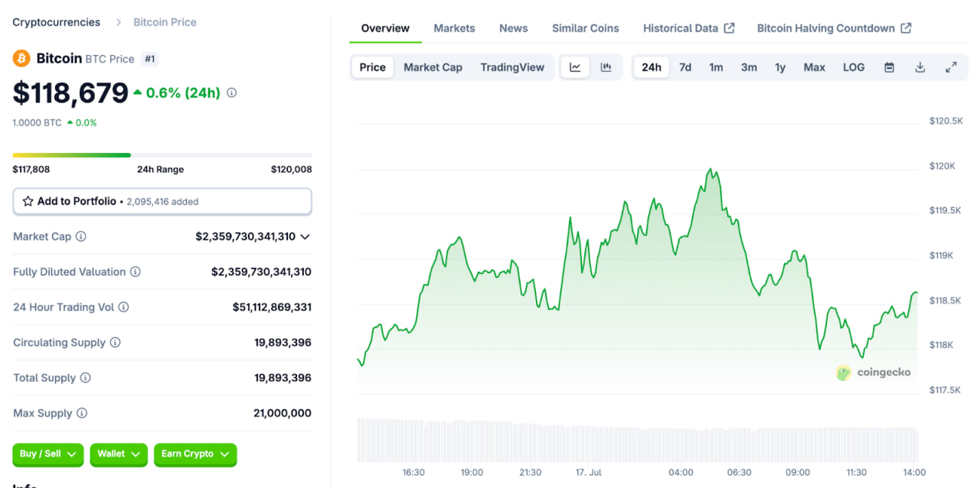Open the Earn Crypto dropdown
This screenshot has width=980, height=488.
point(195,454)
